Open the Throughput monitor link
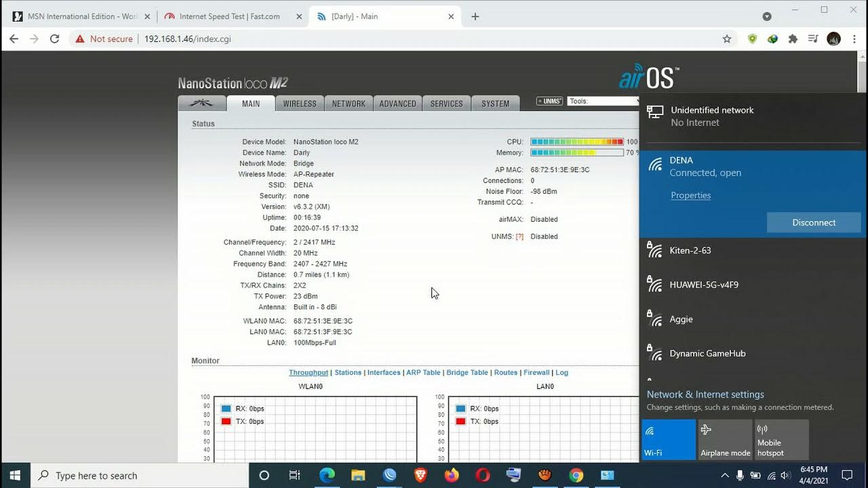The image size is (868, 488). pos(309,373)
